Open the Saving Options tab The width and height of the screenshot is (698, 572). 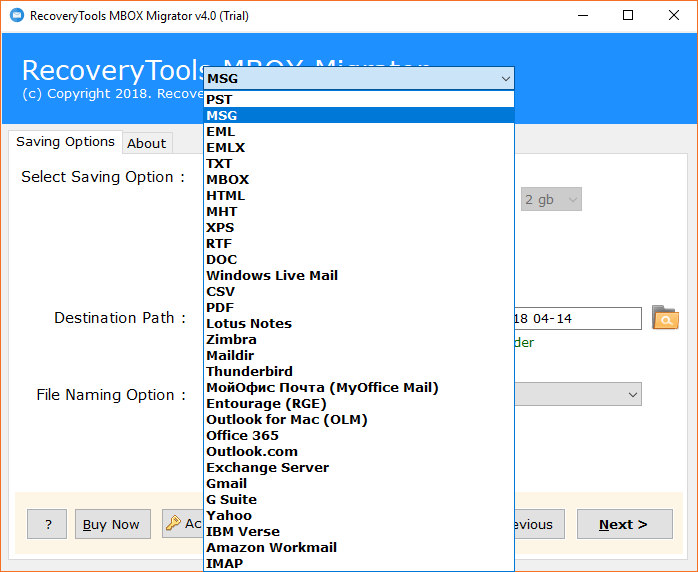coord(65,142)
